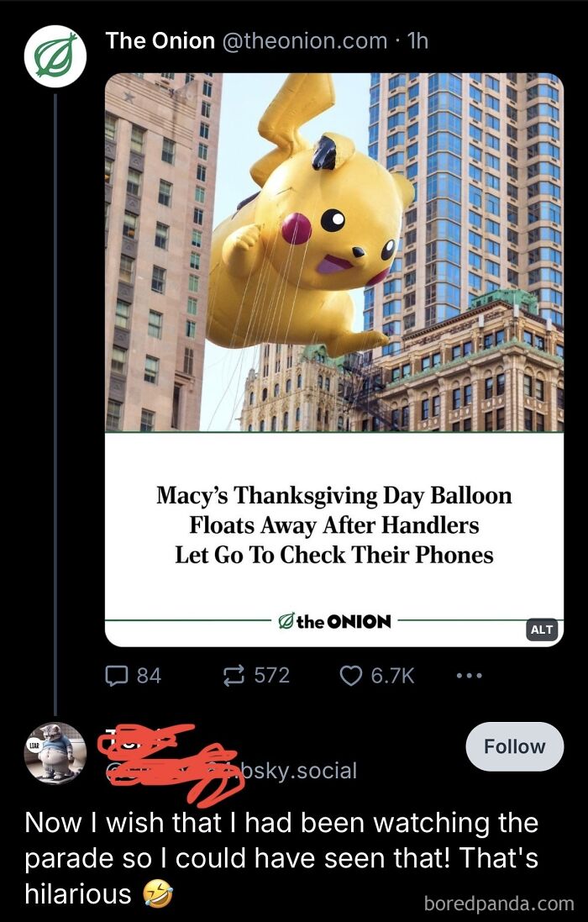This screenshot has height=922, width=588.
Task: Like the post using the heart icon
Action: point(351,675)
